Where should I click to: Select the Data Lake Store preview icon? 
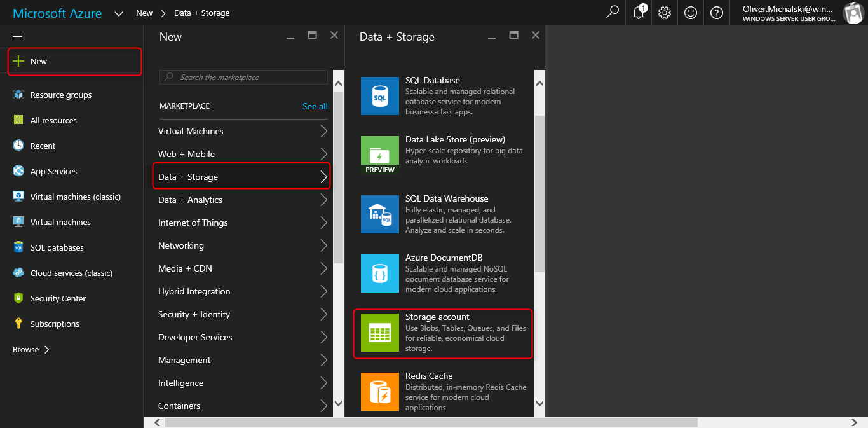pos(380,155)
